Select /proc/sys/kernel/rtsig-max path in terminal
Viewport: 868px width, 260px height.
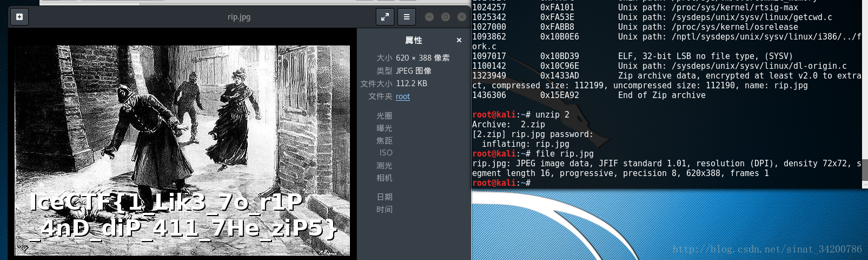point(735,8)
